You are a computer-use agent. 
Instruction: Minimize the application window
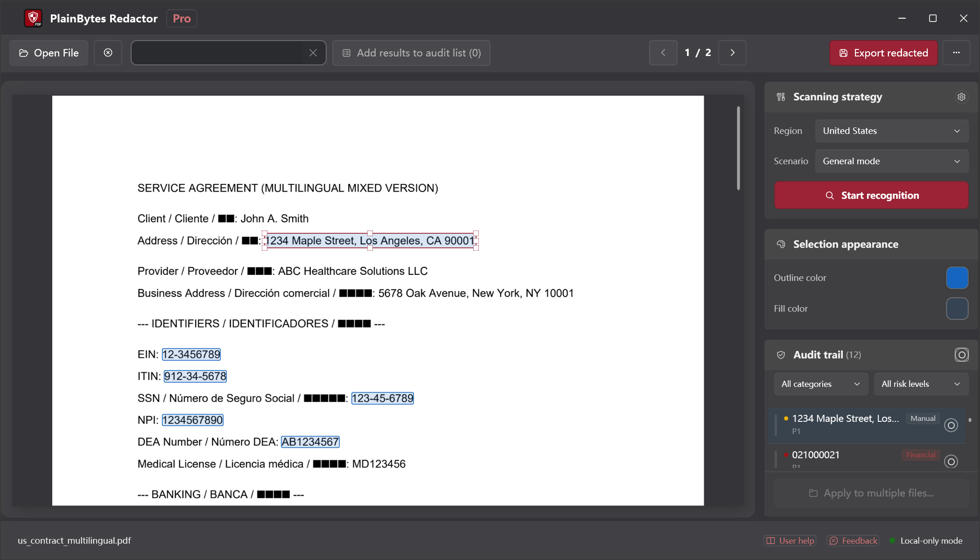pyautogui.click(x=902, y=19)
